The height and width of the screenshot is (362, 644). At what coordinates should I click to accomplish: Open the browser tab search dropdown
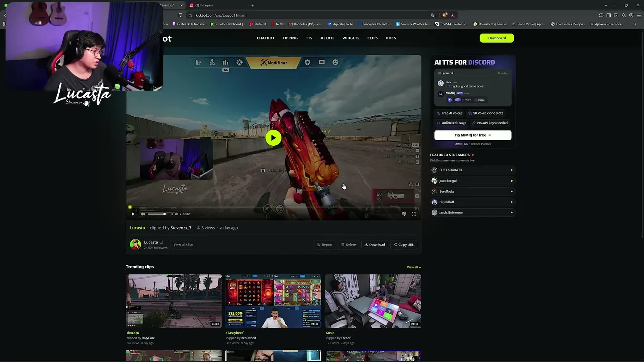pos(606,5)
